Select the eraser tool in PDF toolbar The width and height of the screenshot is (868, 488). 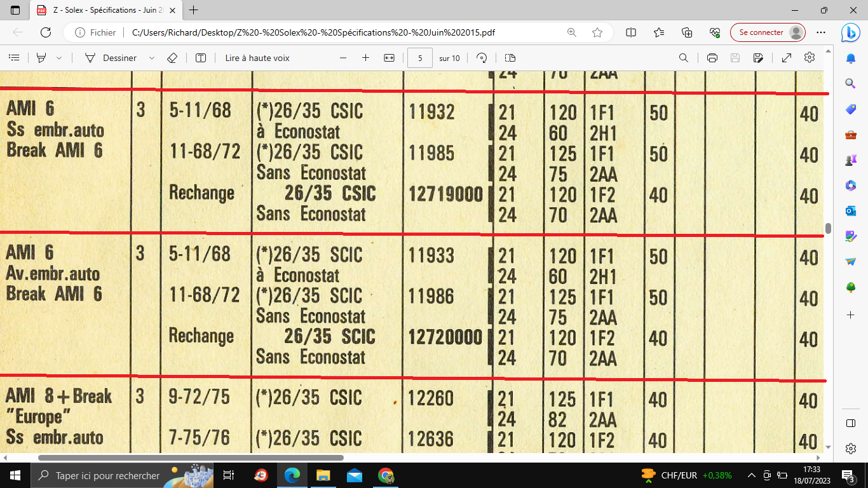tap(172, 58)
